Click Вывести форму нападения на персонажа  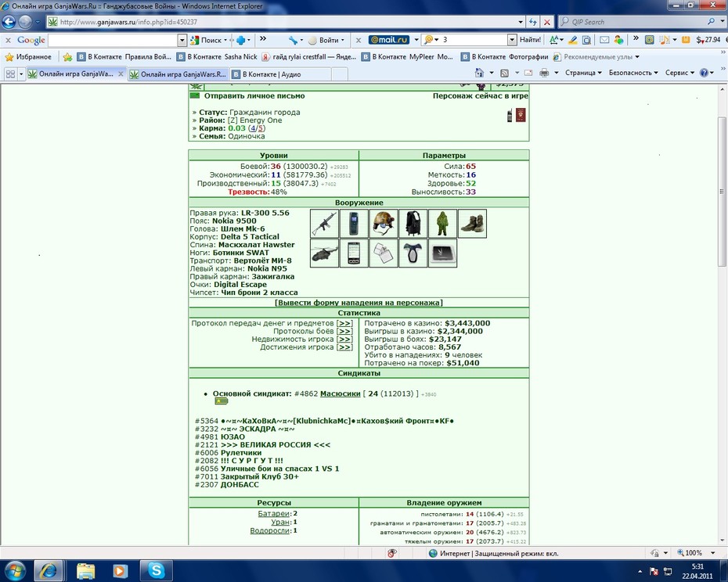359,303
